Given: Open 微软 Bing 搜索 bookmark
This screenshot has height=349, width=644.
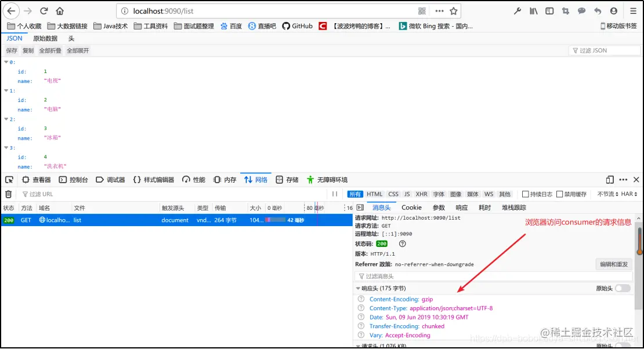Looking at the screenshot, I should [x=436, y=26].
